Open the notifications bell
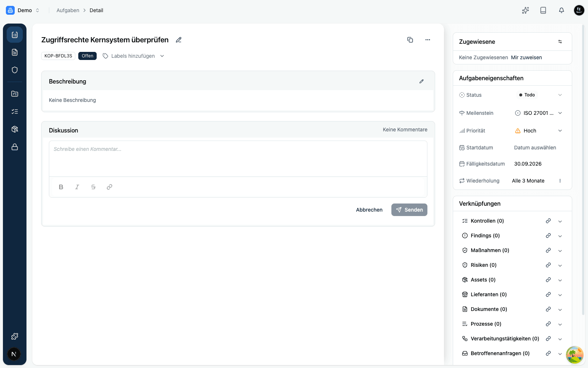 point(562,10)
